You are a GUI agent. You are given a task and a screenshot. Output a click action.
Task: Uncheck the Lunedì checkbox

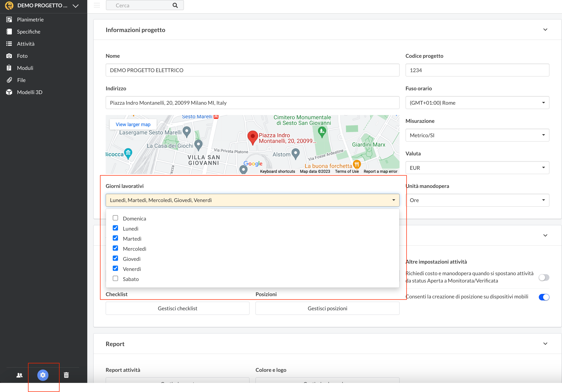coord(115,228)
